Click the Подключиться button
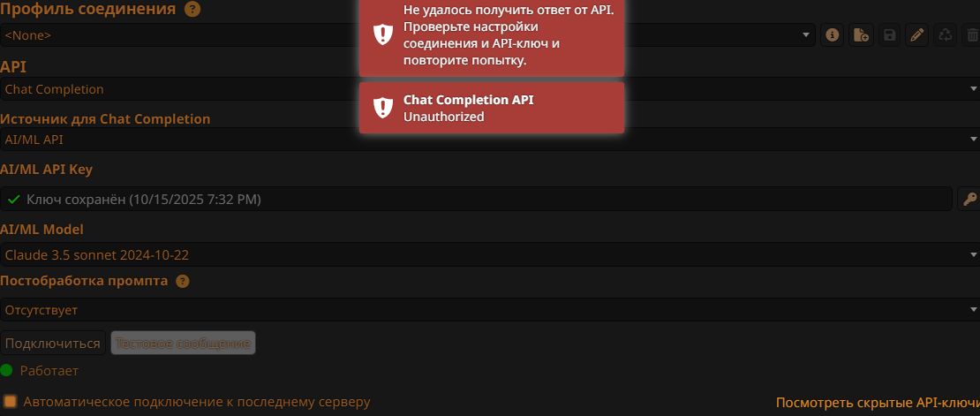 53,343
